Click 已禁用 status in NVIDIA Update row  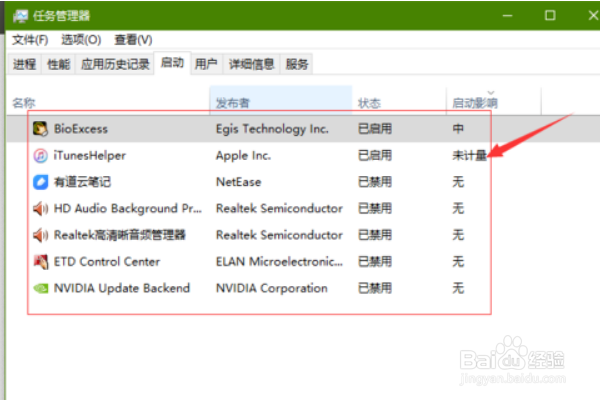(375, 288)
